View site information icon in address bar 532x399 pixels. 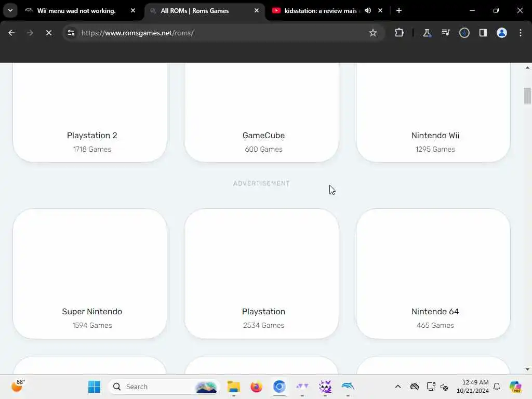click(71, 33)
